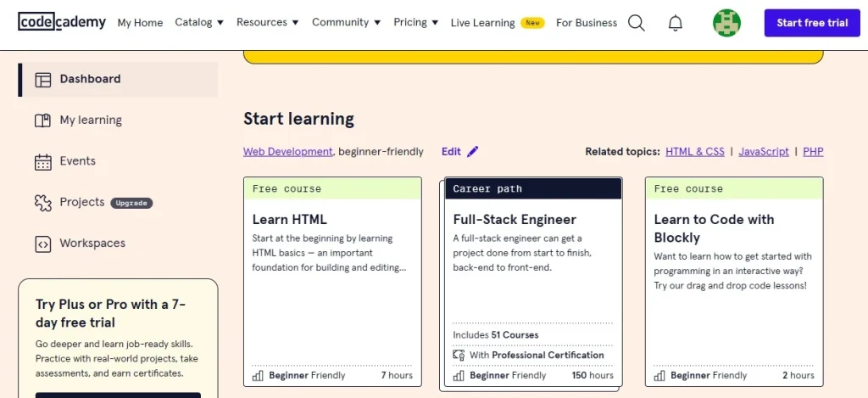The height and width of the screenshot is (398, 868).
Task: Open the Full-Stack Engineer career path title
Action: [x=515, y=220]
